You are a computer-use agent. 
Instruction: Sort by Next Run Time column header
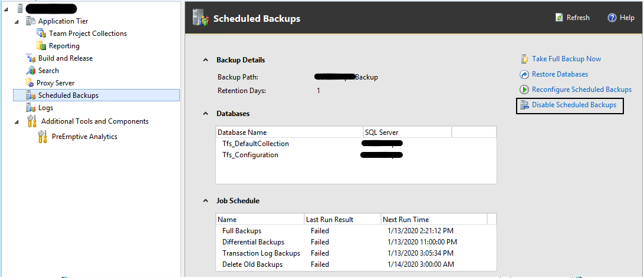(x=433, y=219)
